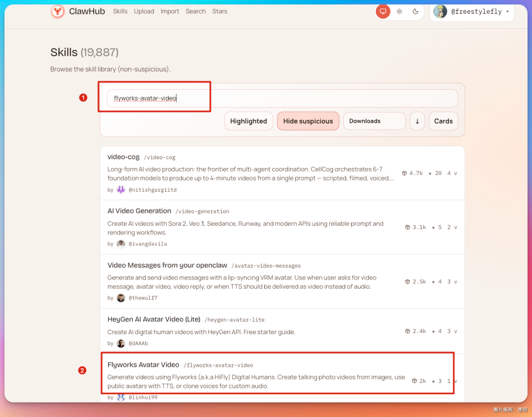Click the @ivangdavila author avatar
532x417 pixels.
[x=121, y=244]
